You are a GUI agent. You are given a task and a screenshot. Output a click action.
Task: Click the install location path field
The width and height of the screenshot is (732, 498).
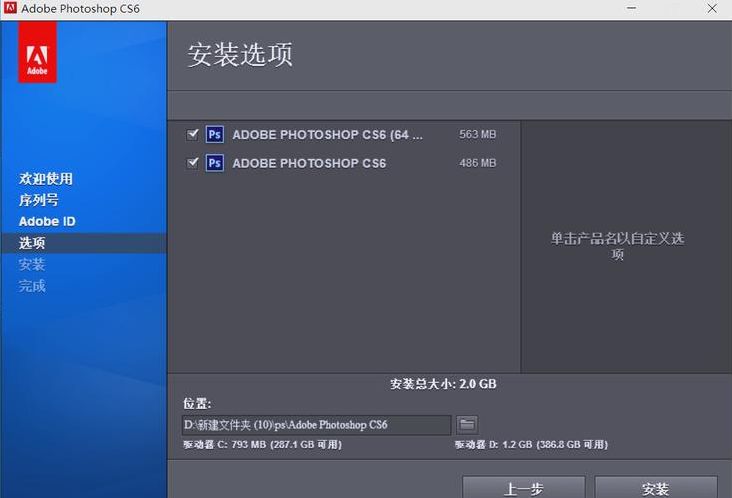317,425
